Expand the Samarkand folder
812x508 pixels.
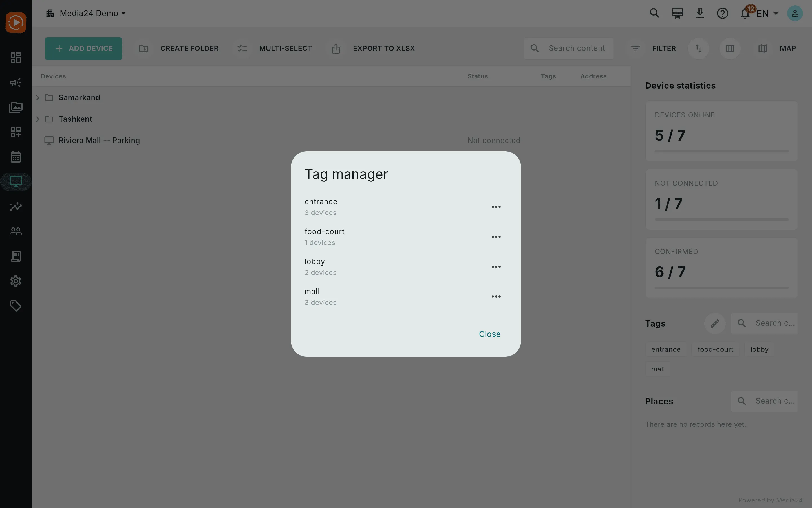[x=38, y=97]
